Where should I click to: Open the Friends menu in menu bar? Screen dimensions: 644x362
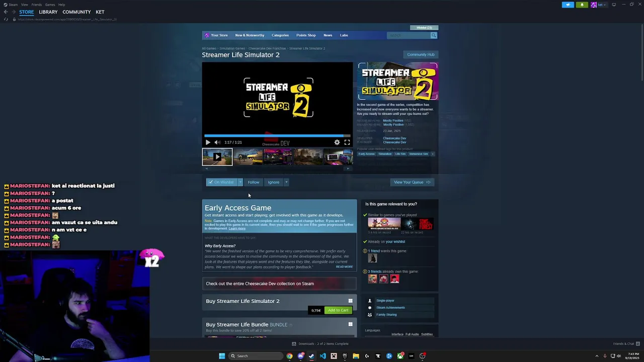[37, 5]
